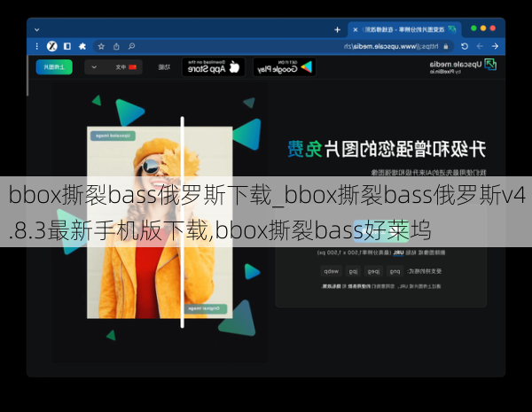Click the Upscale.media logo
The image size is (532, 412).
pos(463,66)
